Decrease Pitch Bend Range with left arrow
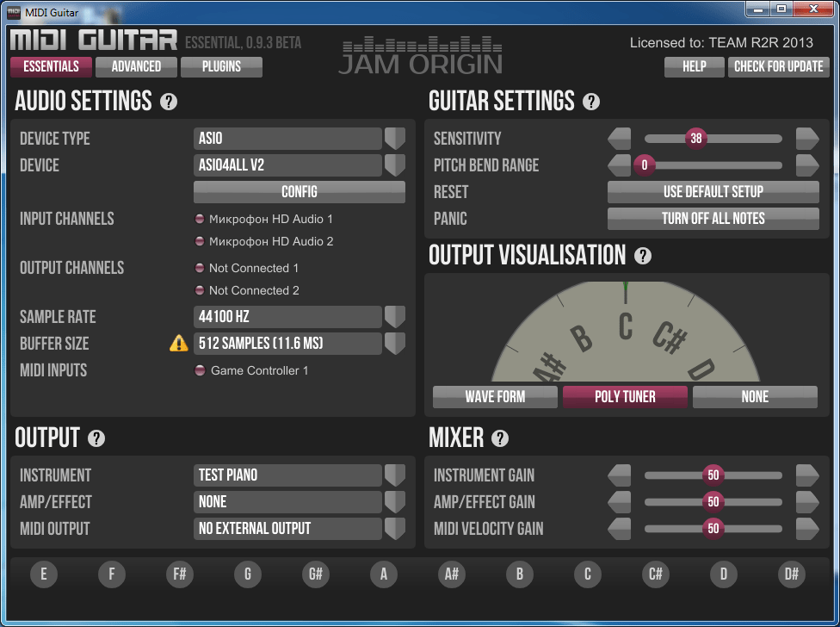Viewport: 840px width, 627px height. 620,165
